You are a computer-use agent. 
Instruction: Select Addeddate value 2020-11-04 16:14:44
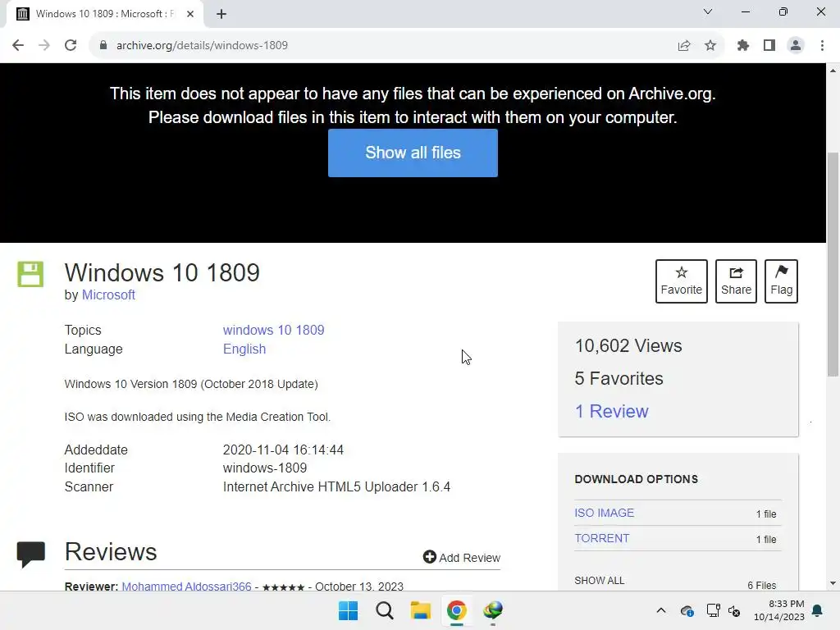[283, 450]
